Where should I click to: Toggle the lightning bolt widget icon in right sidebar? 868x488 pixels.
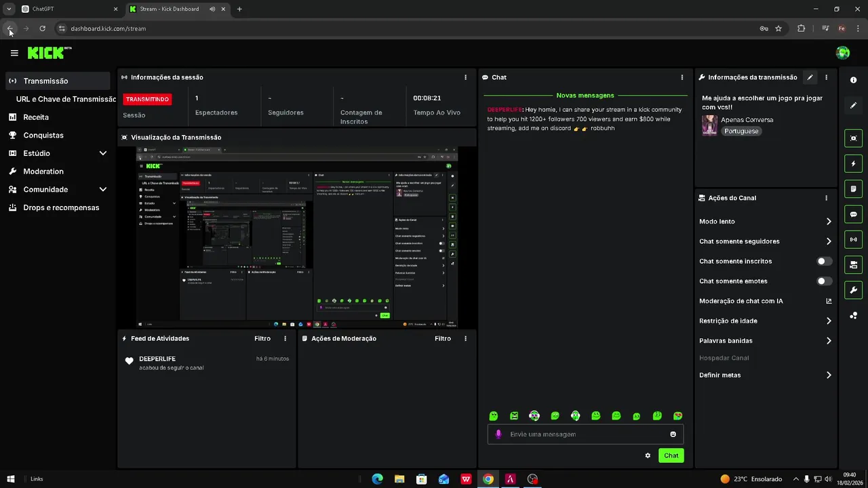[853, 163]
